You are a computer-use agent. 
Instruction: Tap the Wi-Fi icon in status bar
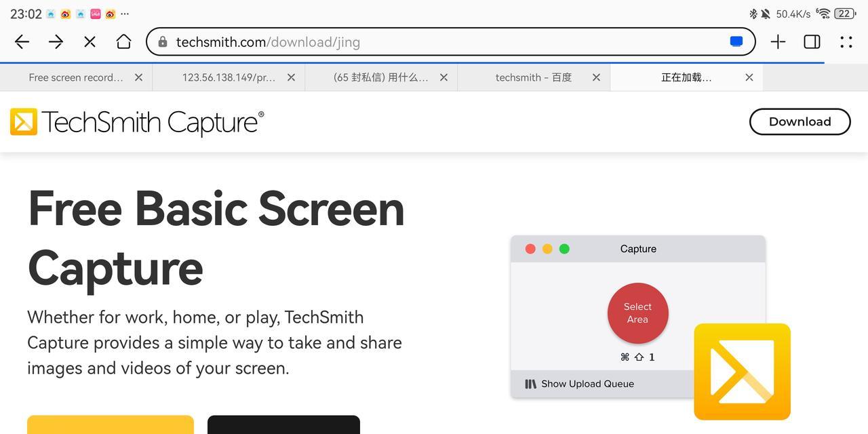click(x=823, y=14)
